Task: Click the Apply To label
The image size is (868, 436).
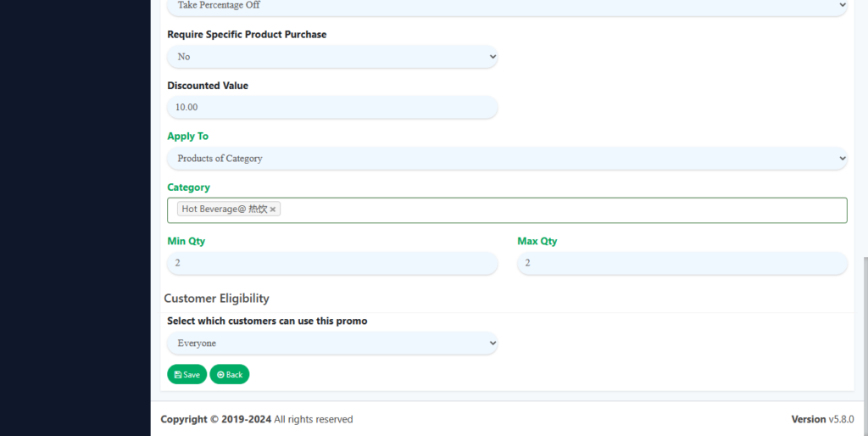Action: [x=187, y=137]
